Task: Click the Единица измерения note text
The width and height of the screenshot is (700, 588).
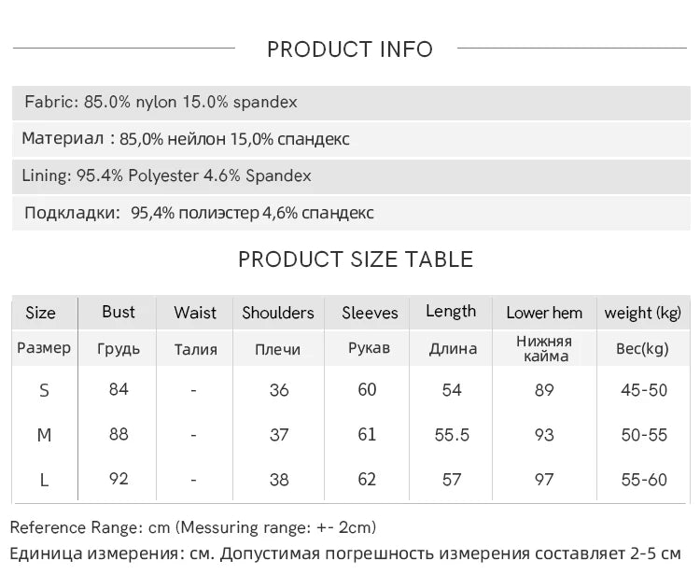Action: tap(345, 553)
